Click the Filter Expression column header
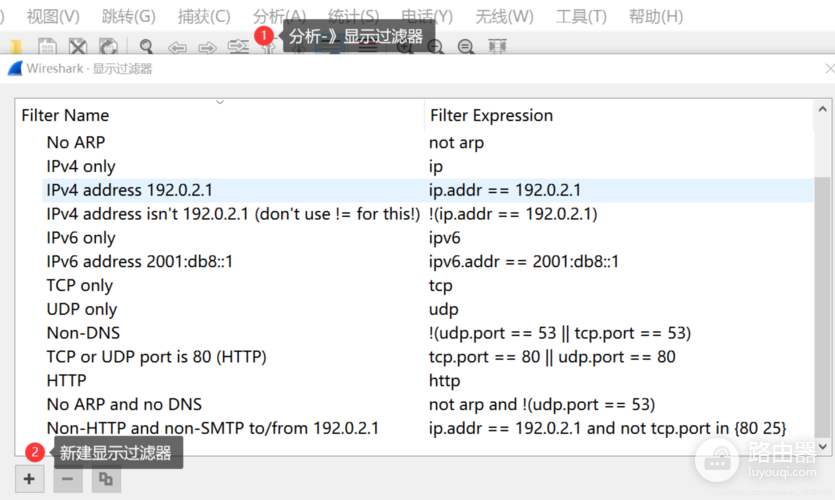 pyautogui.click(x=491, y=115)
